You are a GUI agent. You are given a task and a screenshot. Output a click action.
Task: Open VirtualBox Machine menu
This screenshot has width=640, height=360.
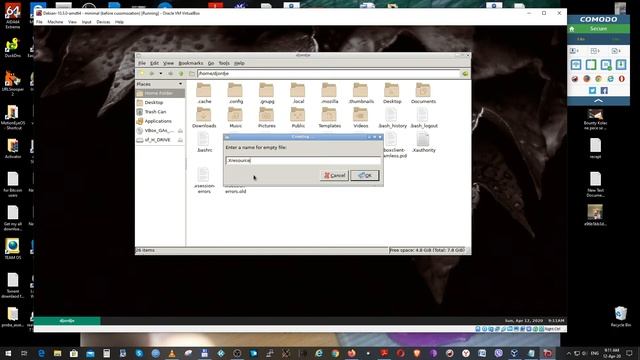55,22
